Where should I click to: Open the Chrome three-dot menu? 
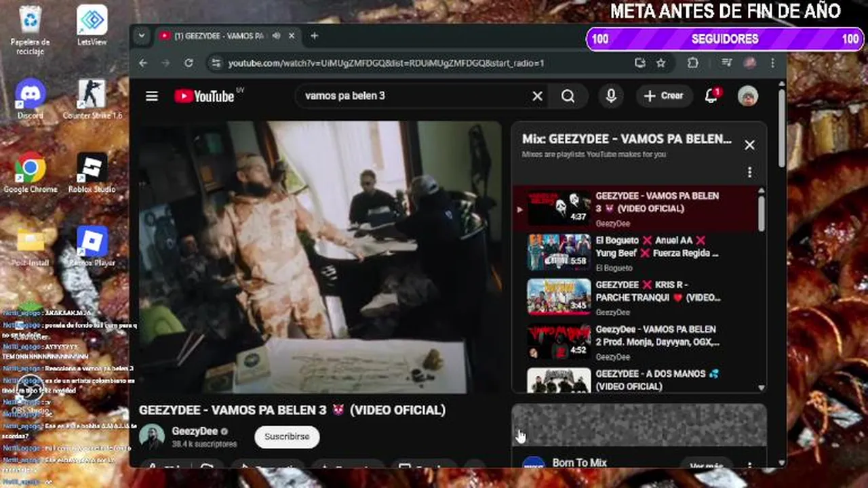coord(772,63)
